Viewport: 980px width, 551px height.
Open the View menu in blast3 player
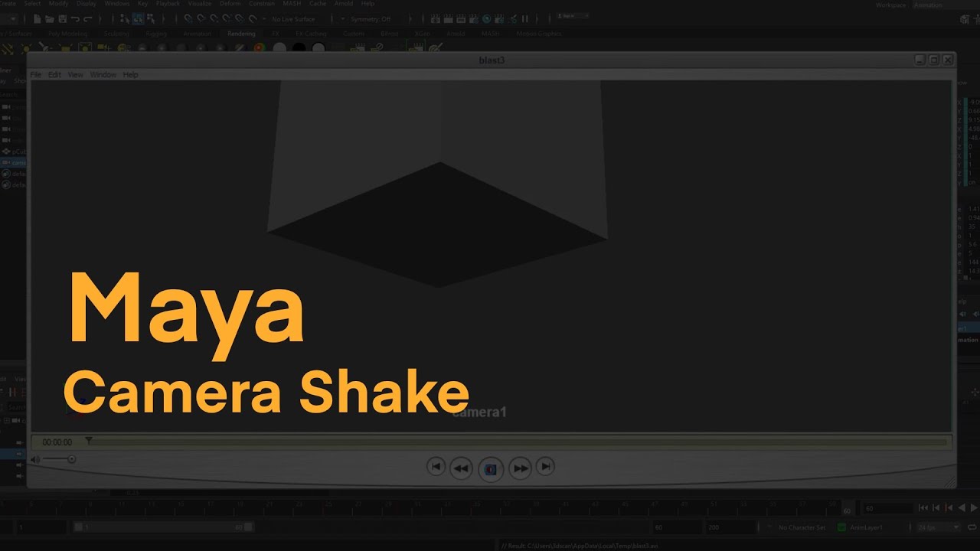(x=75, y=75)
